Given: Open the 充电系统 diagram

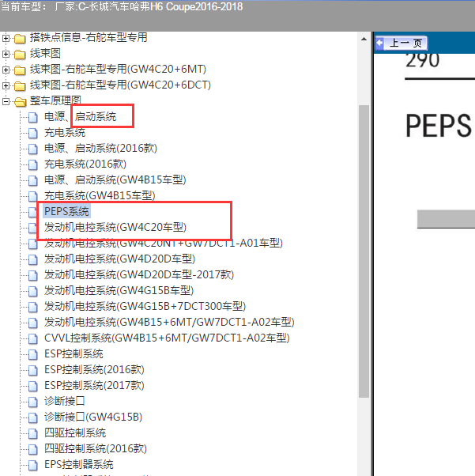Looking at the screenshot, I should [x=65, y=132].
